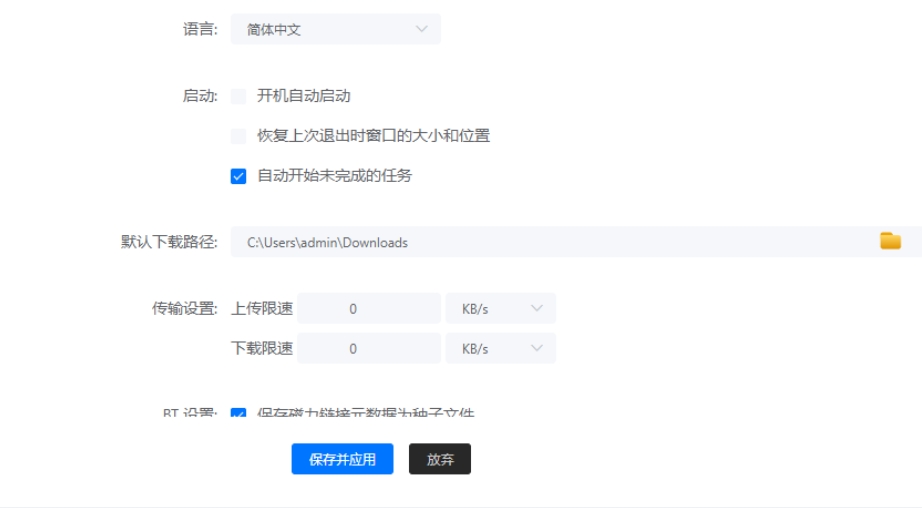The image size is (922, 508).
Task: Click the 下载限速 label text
Action: (x=262, y=349)
